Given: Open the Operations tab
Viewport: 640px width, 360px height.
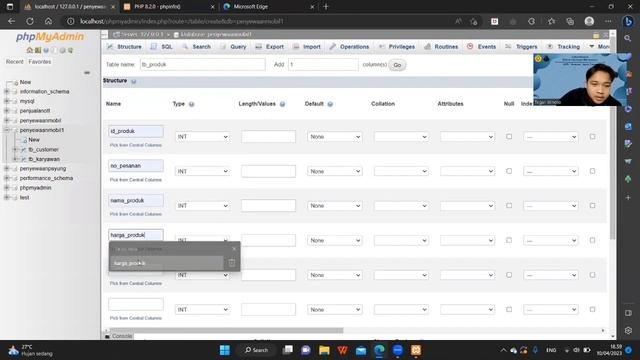Looking at the screenshot, I should click(x=349, y=47).
